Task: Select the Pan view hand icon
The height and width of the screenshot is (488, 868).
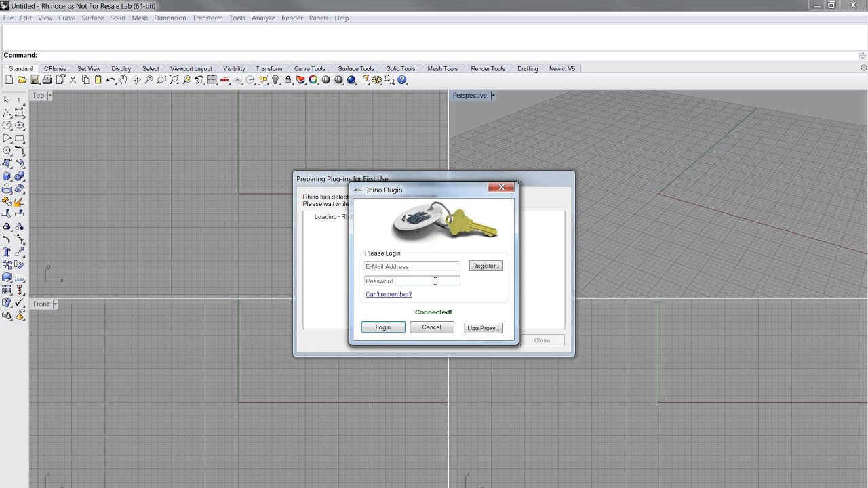Action: pyautogui.click(x=123, y=80)
